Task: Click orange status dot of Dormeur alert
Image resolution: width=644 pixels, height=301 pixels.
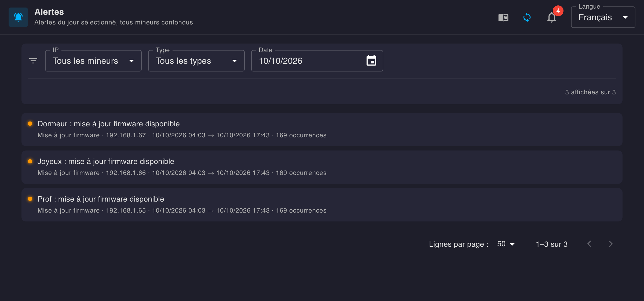Action: coord(30,124)
